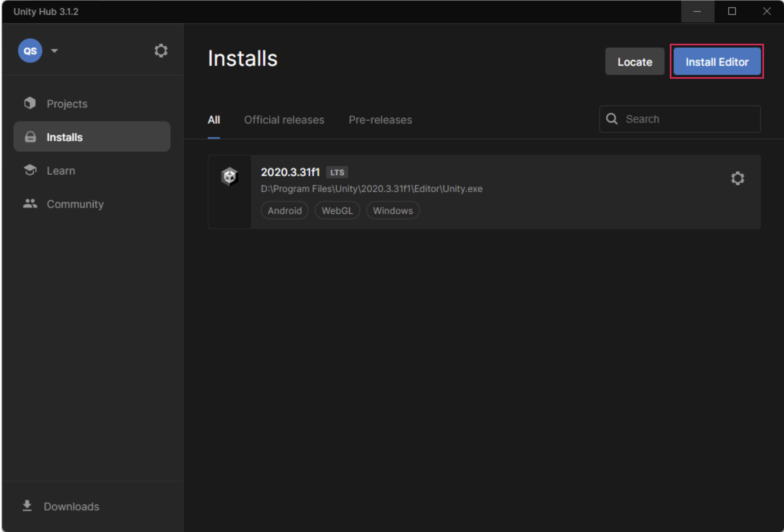The image size is (784, 532).
Task: Open the Downloads panel
Action: (71, 506)
